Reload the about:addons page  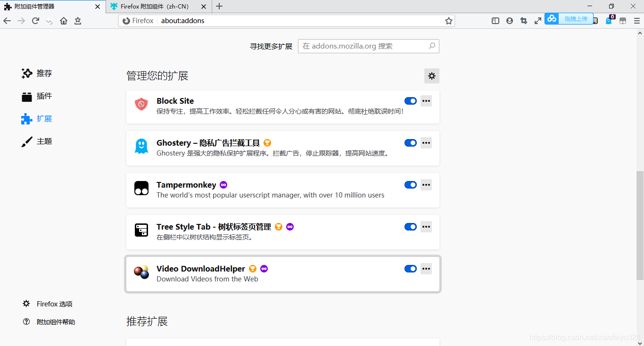[35, 21]
